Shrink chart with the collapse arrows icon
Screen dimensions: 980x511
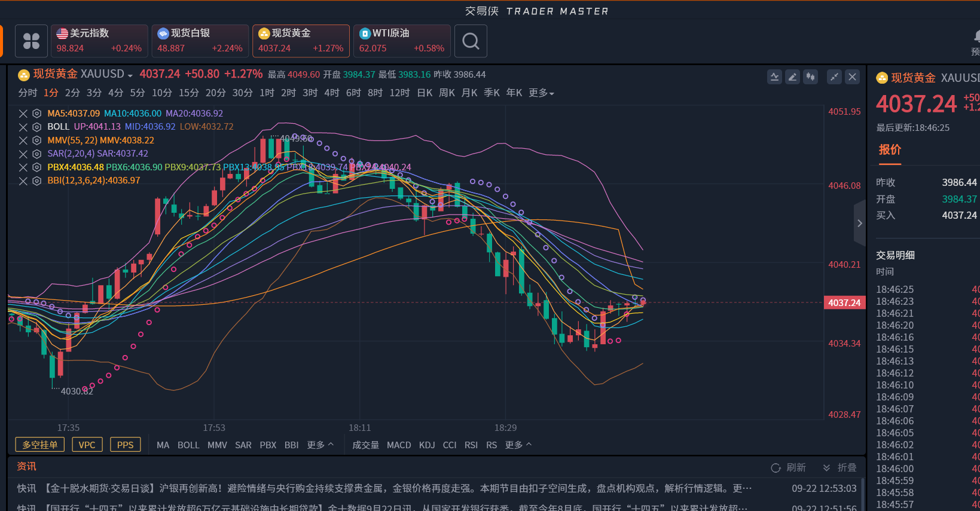[834, 77]
